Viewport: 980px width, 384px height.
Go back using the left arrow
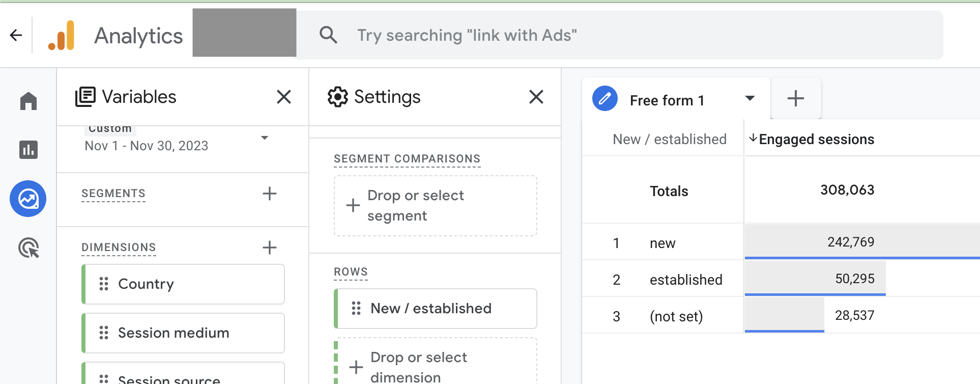point(16,35)
